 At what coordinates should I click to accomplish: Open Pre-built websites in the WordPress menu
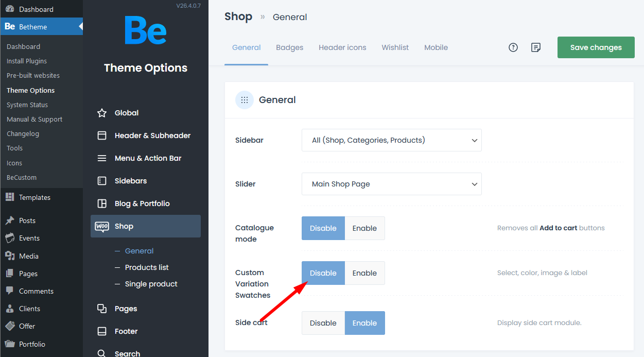click(x=33, y=75)
